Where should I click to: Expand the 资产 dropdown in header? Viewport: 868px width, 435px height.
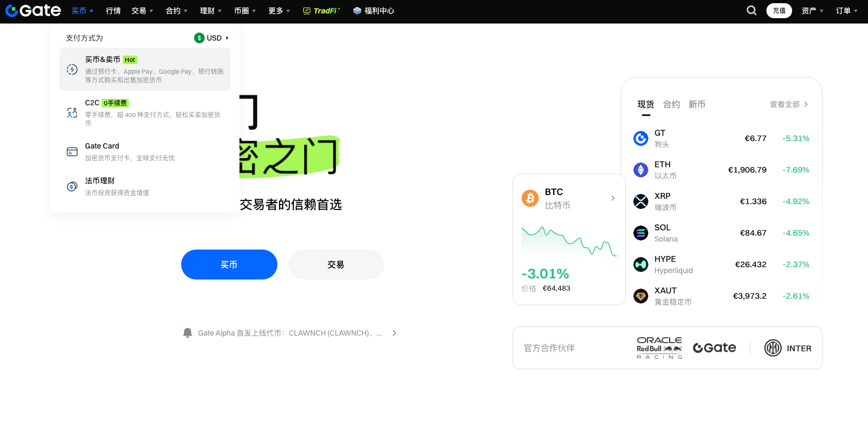pyautogui.click(x=812, y=11)
